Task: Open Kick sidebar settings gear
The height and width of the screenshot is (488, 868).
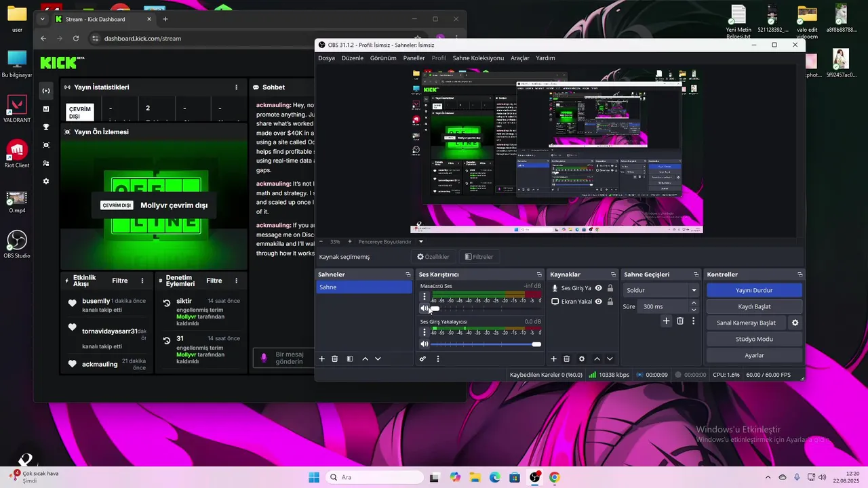Action: [46, 182]
